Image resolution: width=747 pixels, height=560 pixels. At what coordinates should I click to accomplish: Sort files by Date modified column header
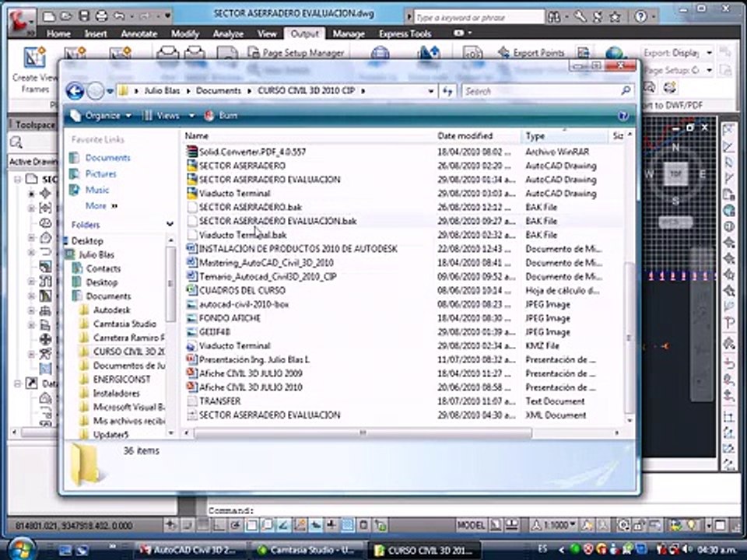[x=465, y=136]
